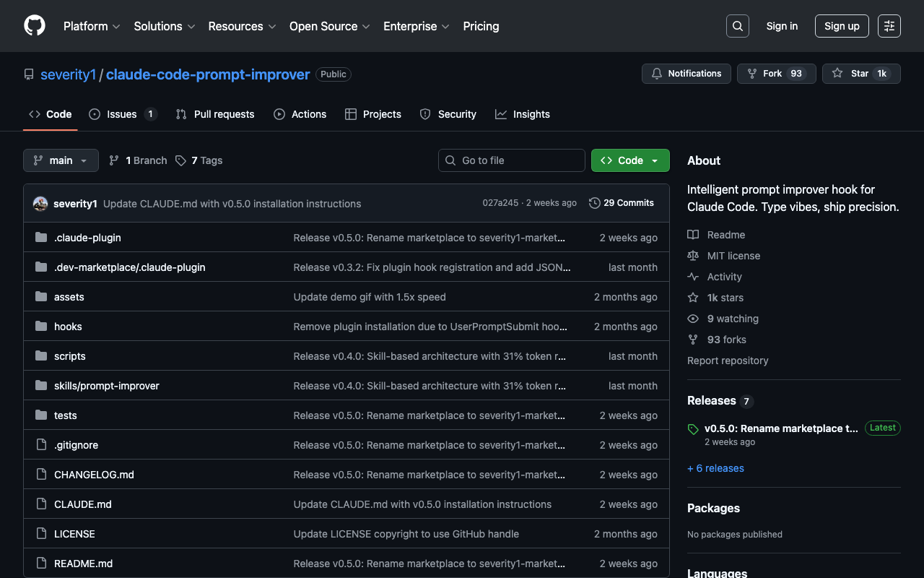Click the severity1 author avatar

click(x=40, y=204)
